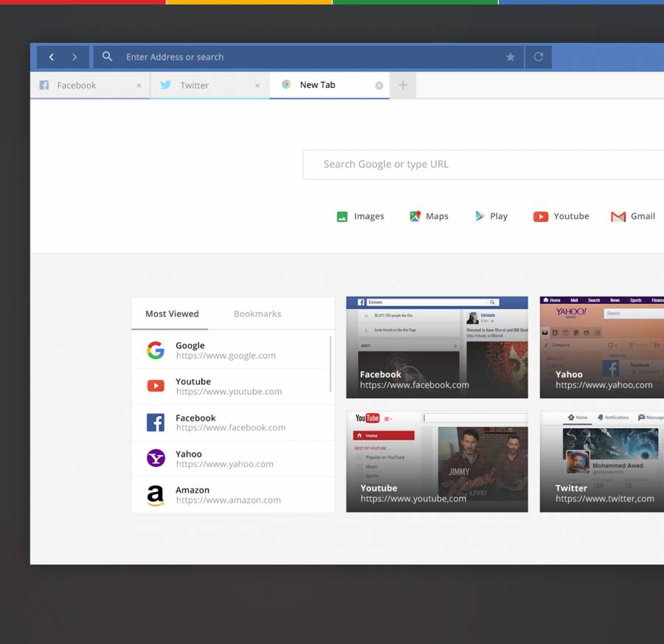Open the Maps shortcut
Screen dimensions: 664x644
pos(429,216)
